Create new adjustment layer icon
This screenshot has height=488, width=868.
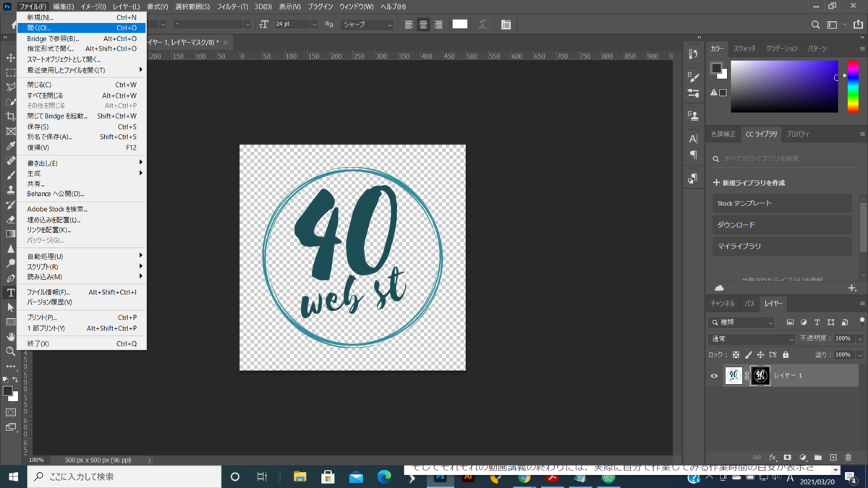(x=803, y=458)
